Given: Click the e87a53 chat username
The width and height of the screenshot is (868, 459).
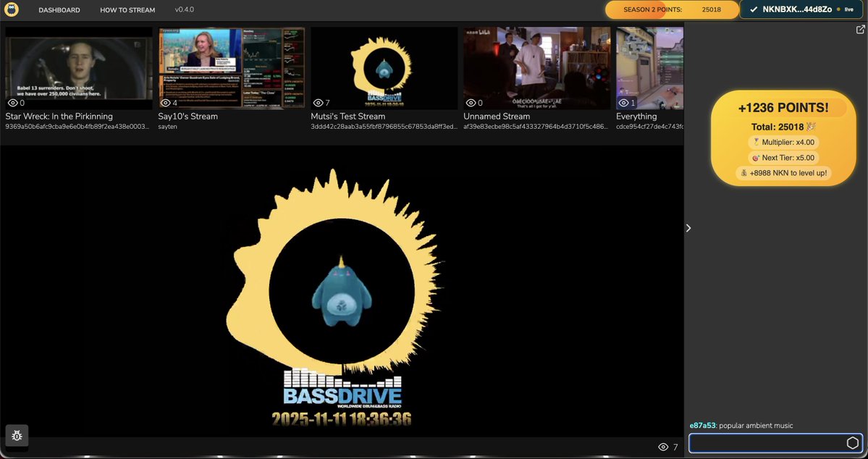Looking at the screenshot, I should point(702,426).
